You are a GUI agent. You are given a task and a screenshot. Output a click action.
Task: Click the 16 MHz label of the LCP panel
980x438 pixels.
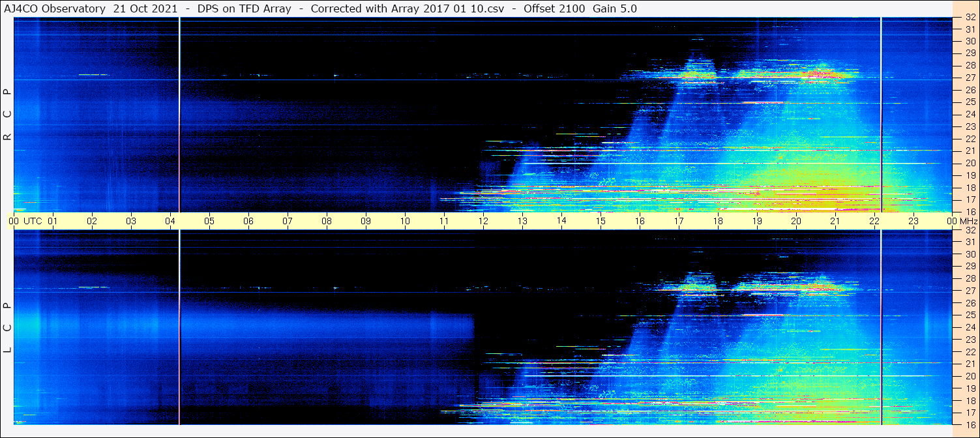970,424
